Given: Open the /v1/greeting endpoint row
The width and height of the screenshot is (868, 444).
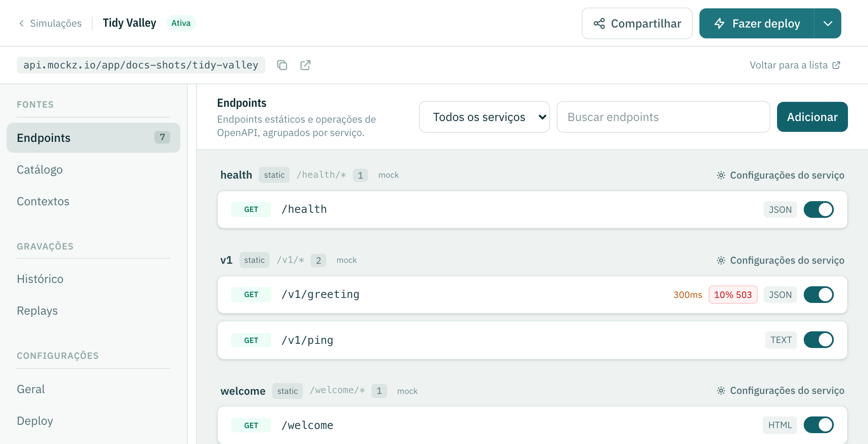Looking at the screenshot, I should (532, 295).
